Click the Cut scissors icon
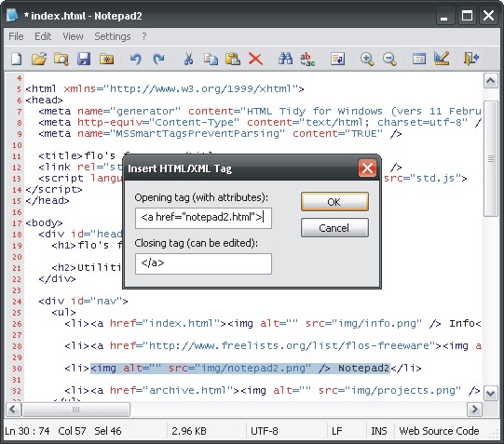 tap(188, 59)
